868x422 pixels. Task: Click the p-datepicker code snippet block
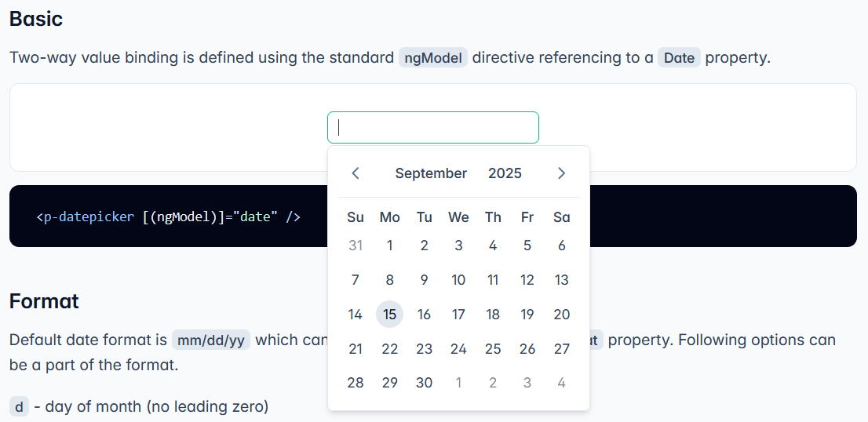click(x=168, y=216)
